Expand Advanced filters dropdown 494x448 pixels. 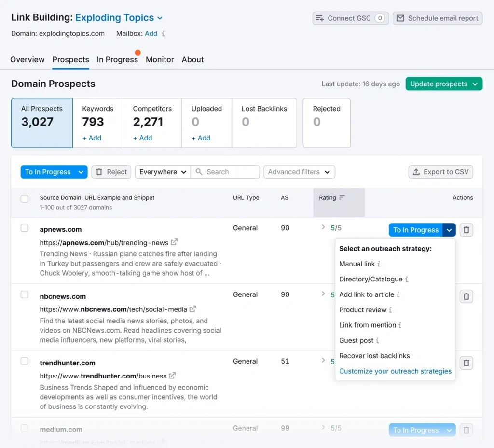coord(299,172)
